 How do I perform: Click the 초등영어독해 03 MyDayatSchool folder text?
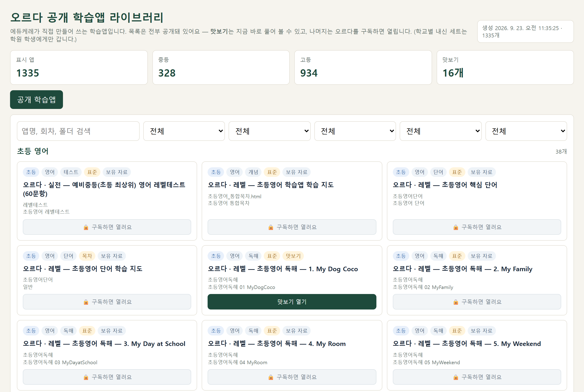point(60,362)
